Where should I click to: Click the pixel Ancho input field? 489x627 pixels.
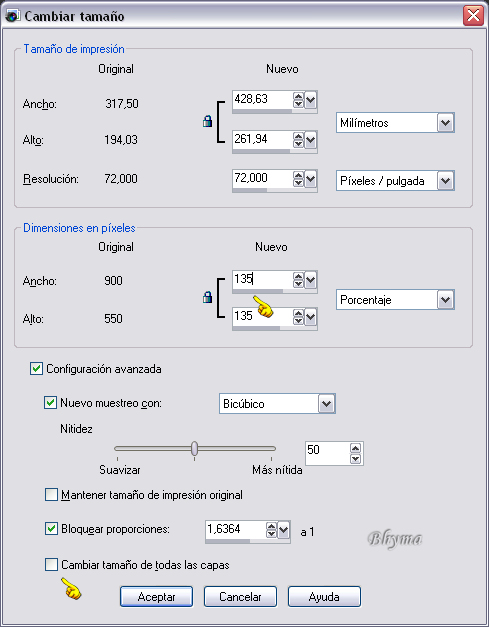pyautogui.click(x=262, y=279)
